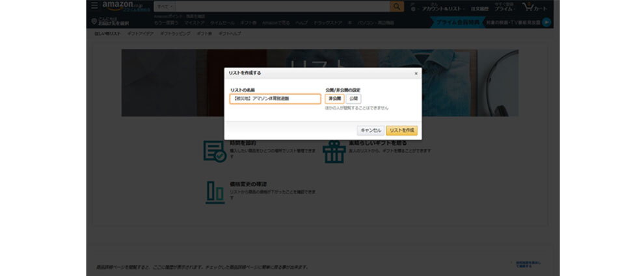644x276 pixels.
Task: Click the プライム会員特典 banner
Action: 457,23
